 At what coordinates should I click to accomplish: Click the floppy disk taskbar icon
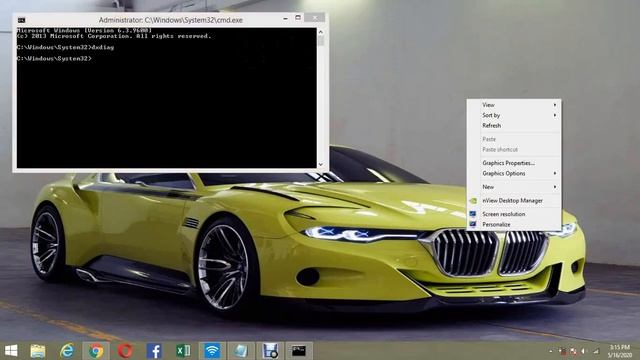tap(270, 351)
